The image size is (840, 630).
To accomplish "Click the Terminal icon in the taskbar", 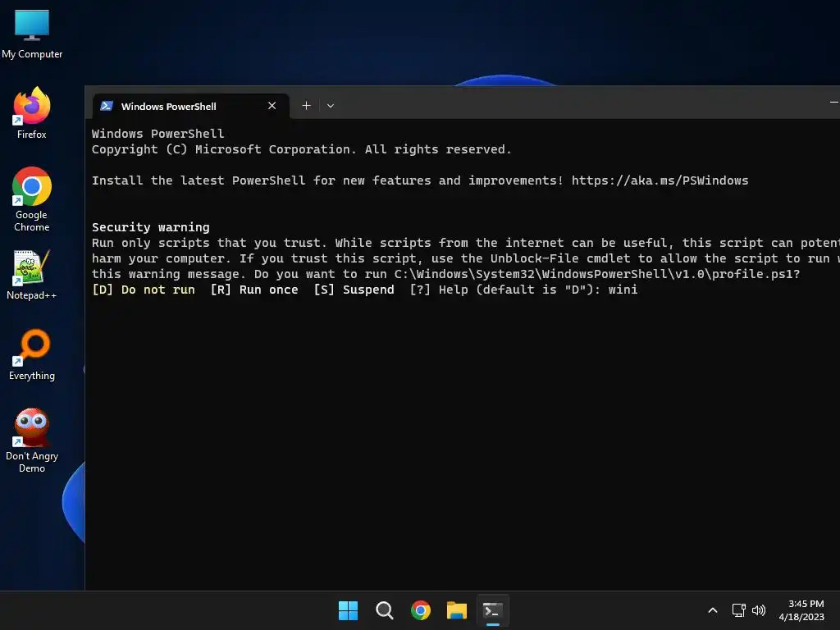I will coord(493,610).
